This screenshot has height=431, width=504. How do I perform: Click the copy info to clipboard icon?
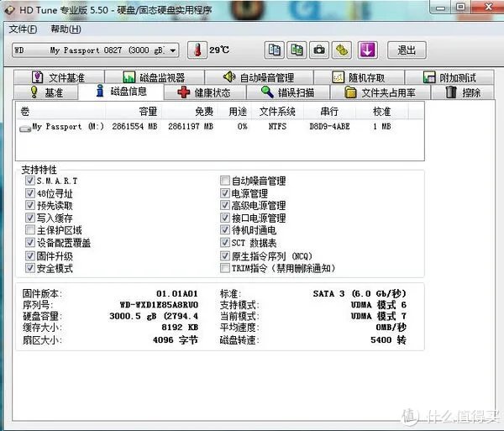(x=274, y=50)
